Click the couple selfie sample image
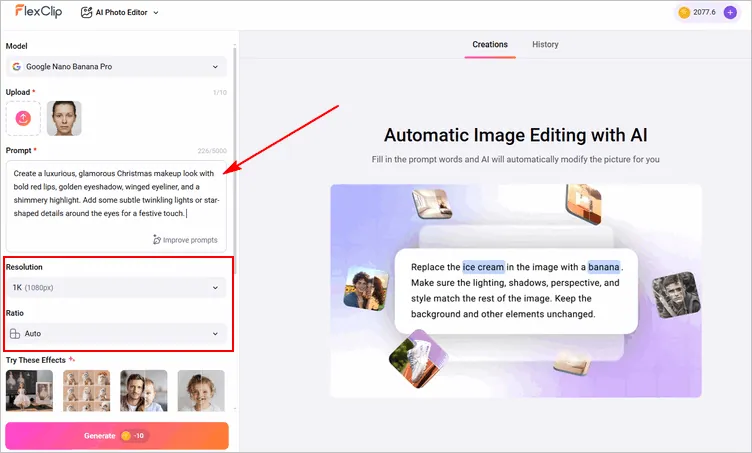Image resolution: width=752 pixels, height=453 pixels. click(366, 289)
